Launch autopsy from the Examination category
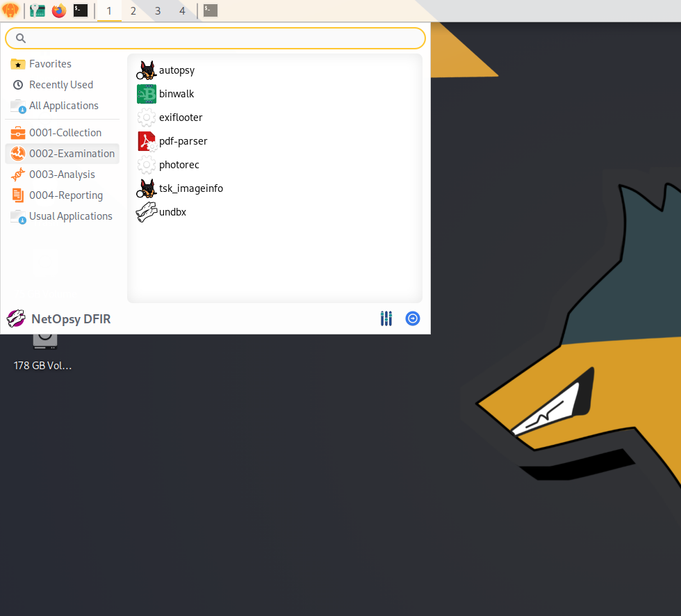The width and height of the screenshot is (681, 616). pyautogui.click(x=177, y=70)
